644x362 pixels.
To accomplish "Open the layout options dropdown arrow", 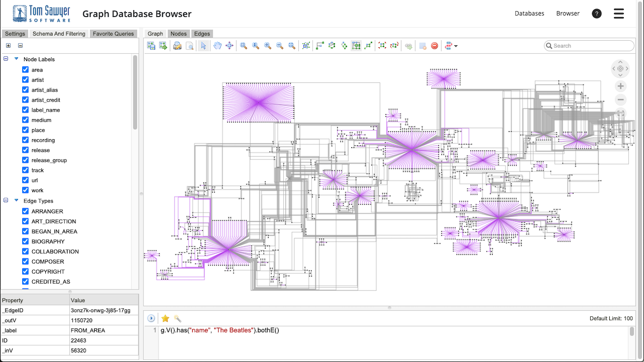I will coord(457,46).
